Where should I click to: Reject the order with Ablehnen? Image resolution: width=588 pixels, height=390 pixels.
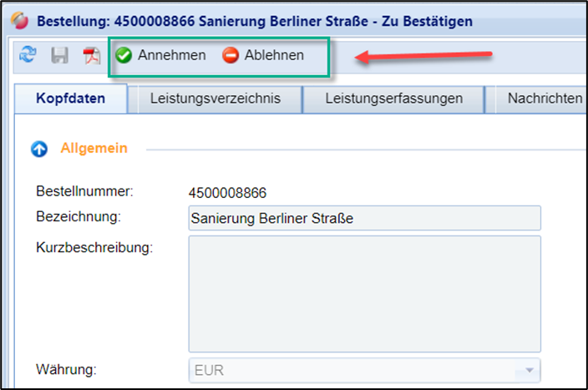[x=264, y=56]
